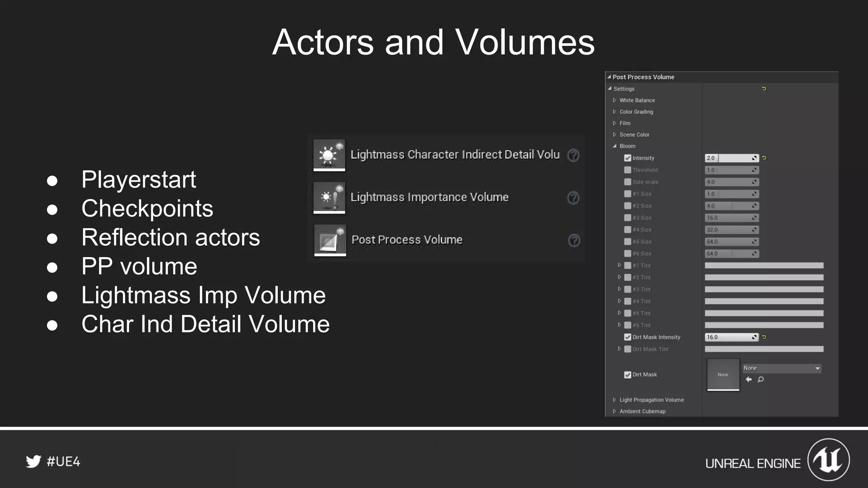Viewport: 868px width, 488px height.
Task: Click the #1 Tint color bar
Action: click(764, 266)
